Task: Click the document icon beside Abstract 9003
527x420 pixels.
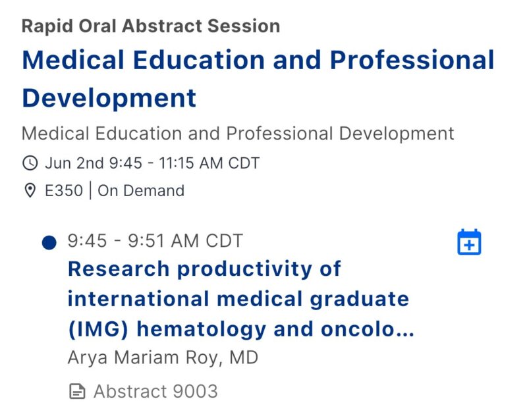Action: tap(77, 392)
